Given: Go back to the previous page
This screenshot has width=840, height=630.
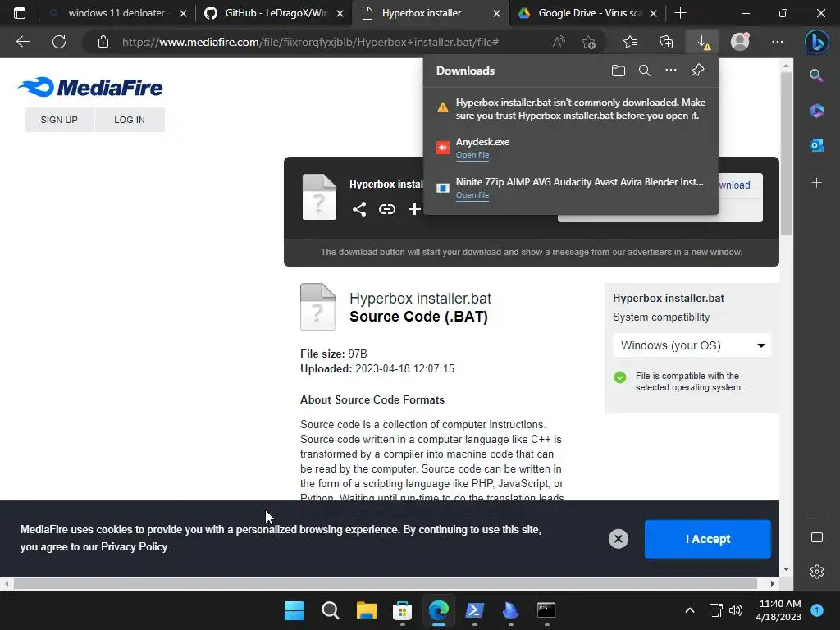Looking at the screenshot, I should pos(23,42).
